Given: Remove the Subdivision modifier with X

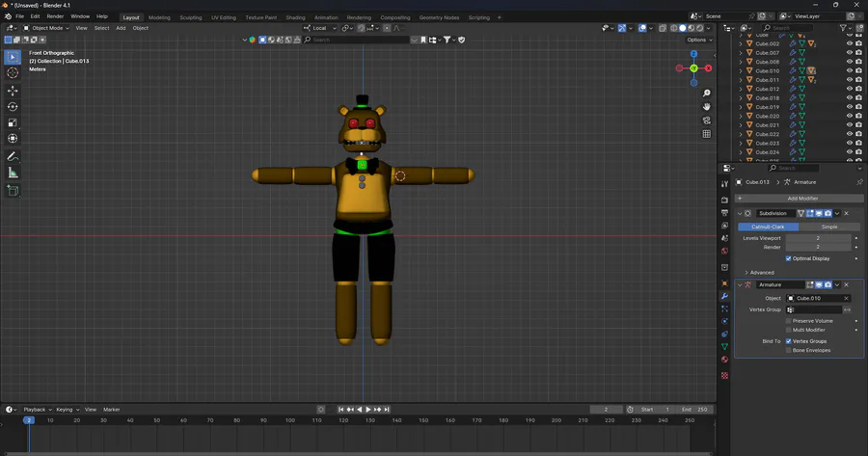Looking at the screenshot, I should coord(846,214).
